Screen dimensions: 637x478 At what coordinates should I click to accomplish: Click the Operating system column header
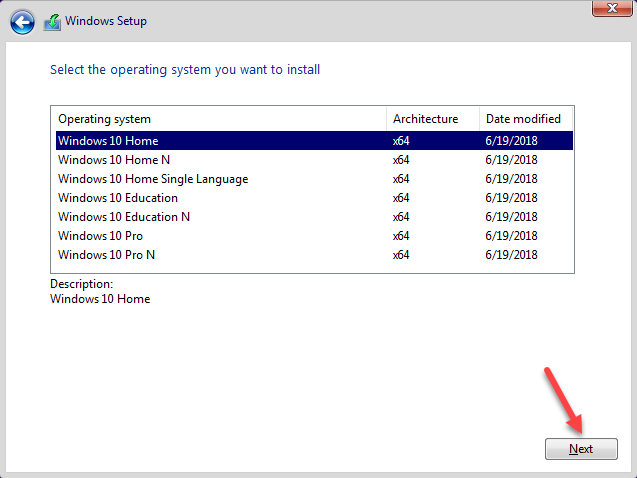click(105, 119)
